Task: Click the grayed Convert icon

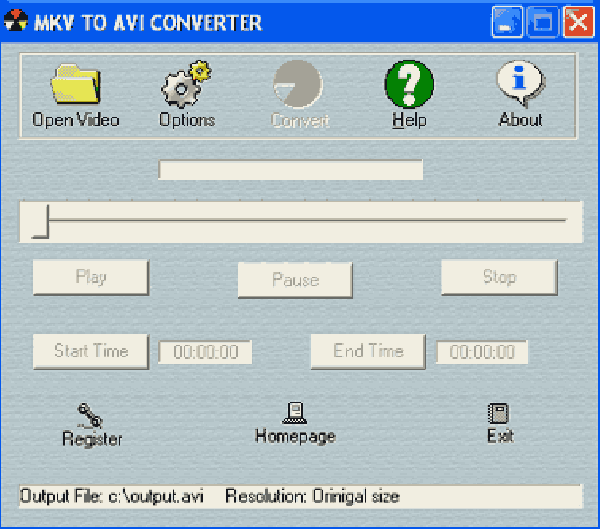Action: [x=298, y=84]
